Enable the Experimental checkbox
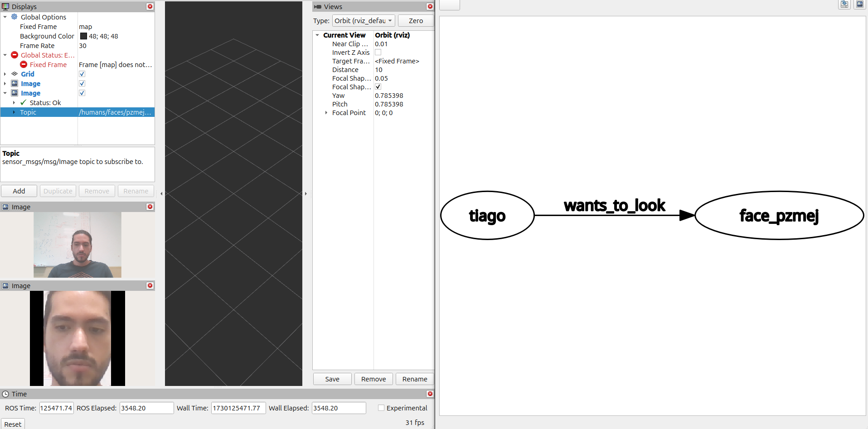This screenshot has width=868, height=429. point(381,408)
